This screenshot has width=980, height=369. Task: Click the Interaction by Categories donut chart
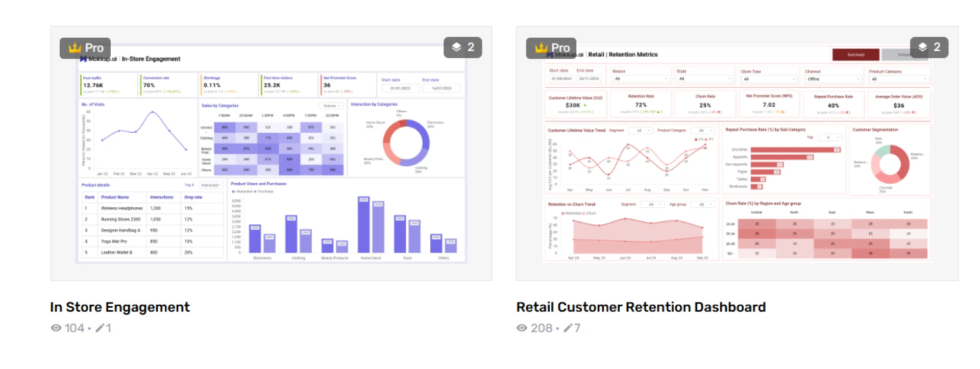tap(406, 143)
